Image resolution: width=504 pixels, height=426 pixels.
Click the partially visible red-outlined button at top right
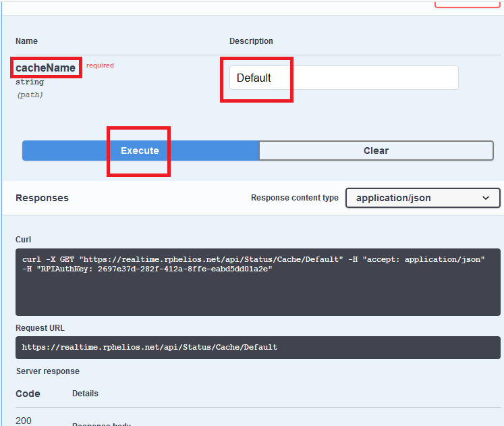point(468,4)
